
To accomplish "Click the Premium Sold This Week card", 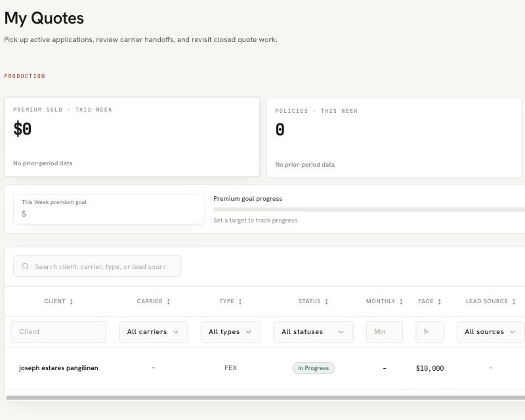I will [x=132, y=136].
